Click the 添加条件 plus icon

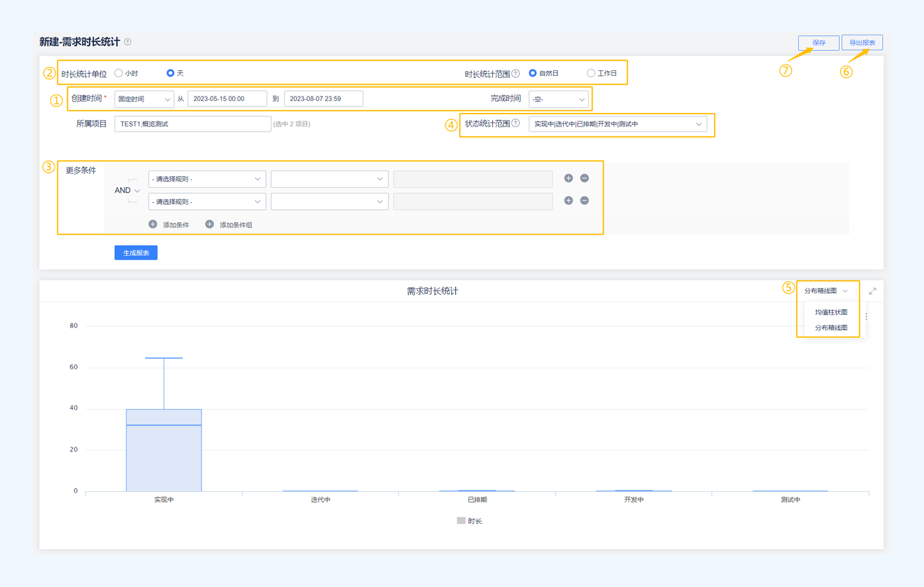[153, 224]
